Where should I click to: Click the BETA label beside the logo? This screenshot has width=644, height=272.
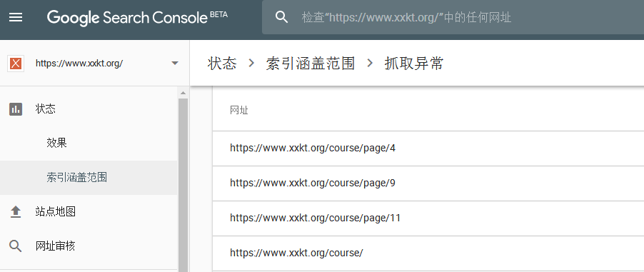pos(219,14)
